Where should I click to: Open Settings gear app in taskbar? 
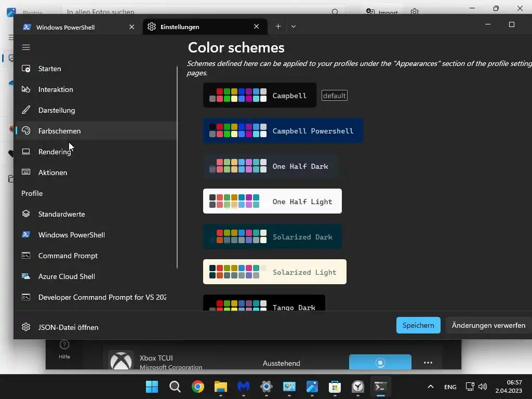click(x=267, y=387)
